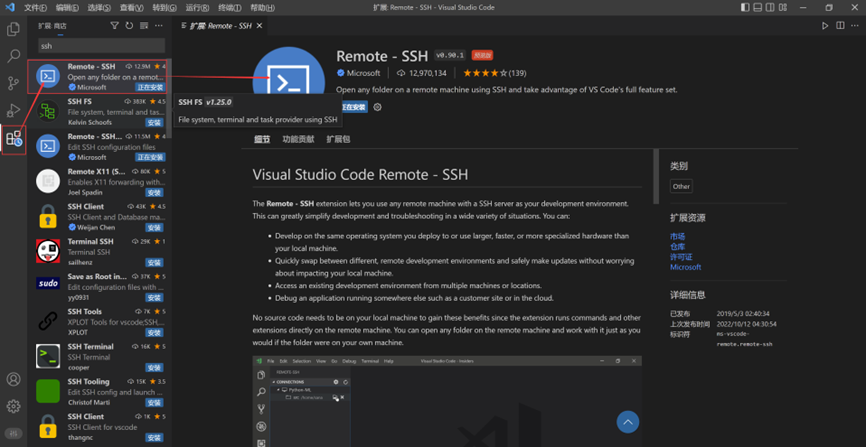Open the 查看 menu
The image size is (866, 447).
131,8
